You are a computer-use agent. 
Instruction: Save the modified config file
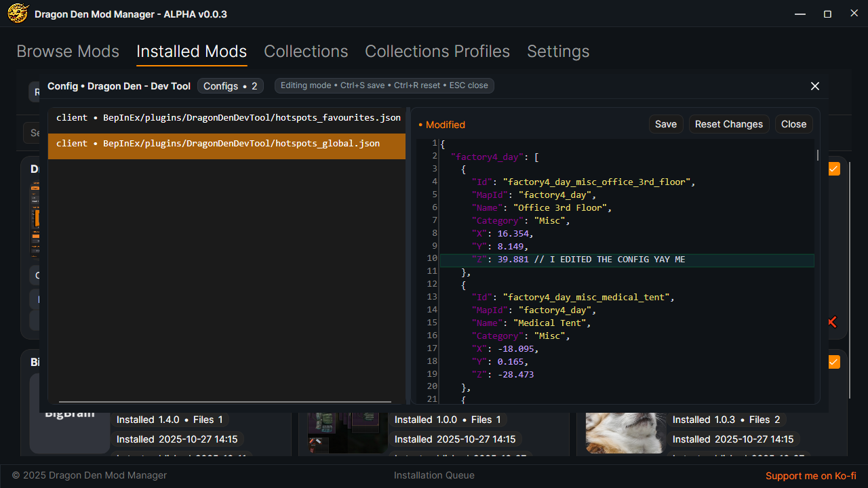point(666,124)
